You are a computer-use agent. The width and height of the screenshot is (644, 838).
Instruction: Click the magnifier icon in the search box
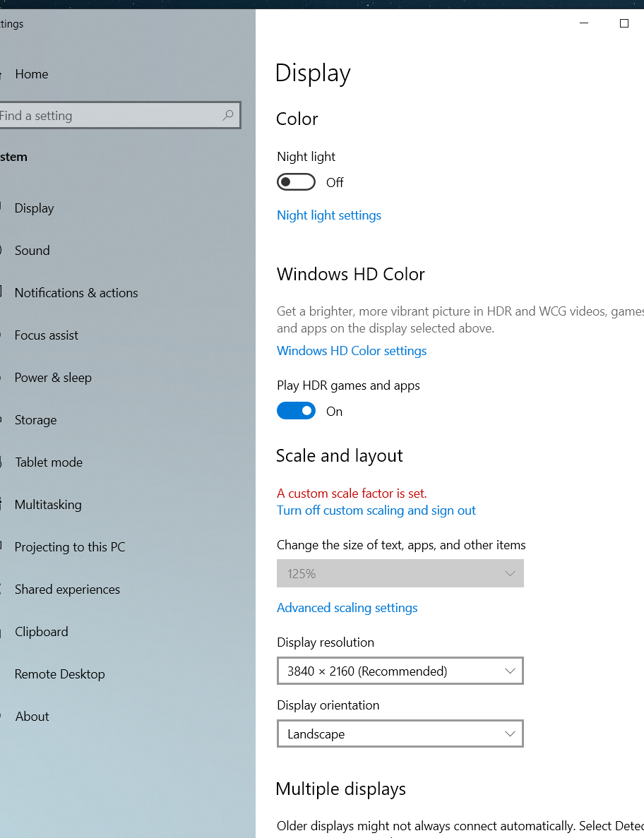pyautogui.click(x=228, y=115)
